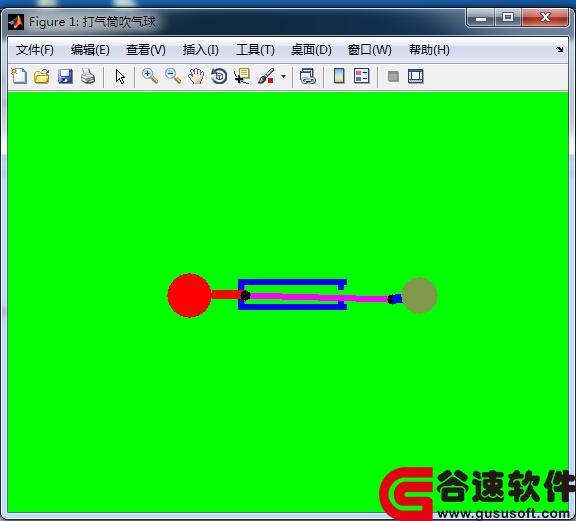
Task: Open the 文件(F) menu
Action: coord(35,50)
